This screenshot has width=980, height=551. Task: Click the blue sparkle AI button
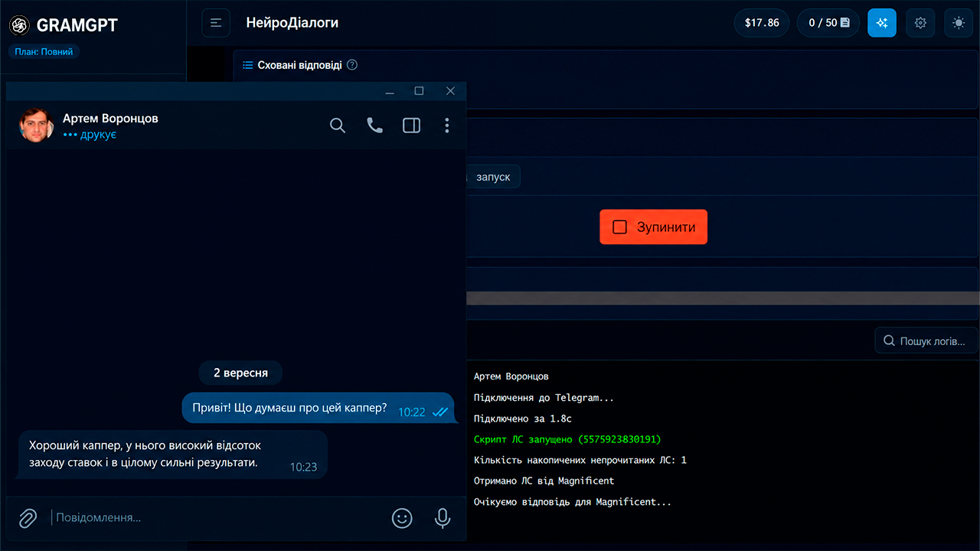pos(882,23)
